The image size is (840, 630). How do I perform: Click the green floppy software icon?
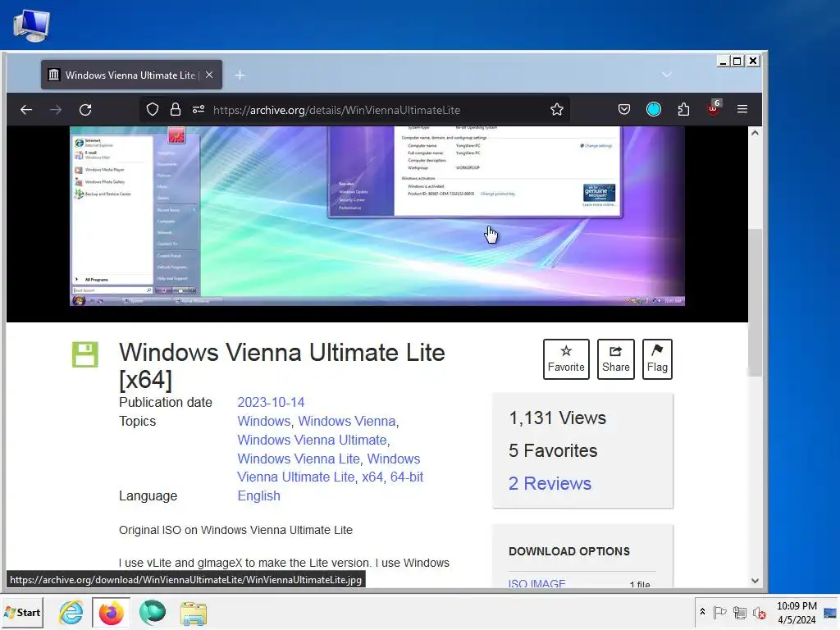tap(85, 354)
